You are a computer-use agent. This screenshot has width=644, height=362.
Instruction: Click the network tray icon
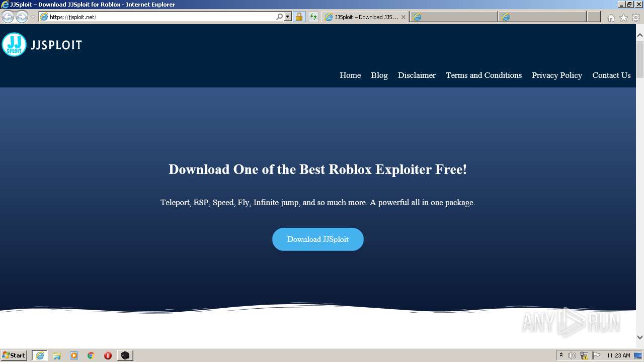(x=584, y=355)
